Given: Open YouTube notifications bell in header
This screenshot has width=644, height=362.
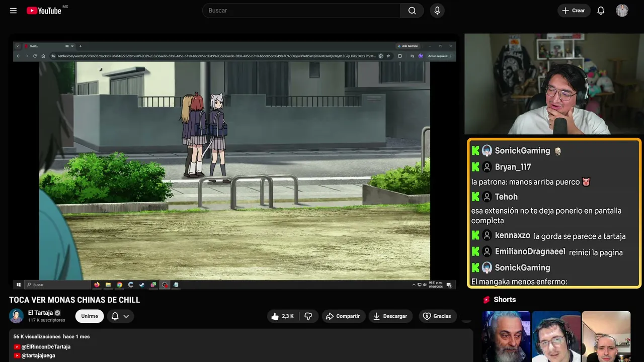Looking at the screenshot, I should (601, 11).
